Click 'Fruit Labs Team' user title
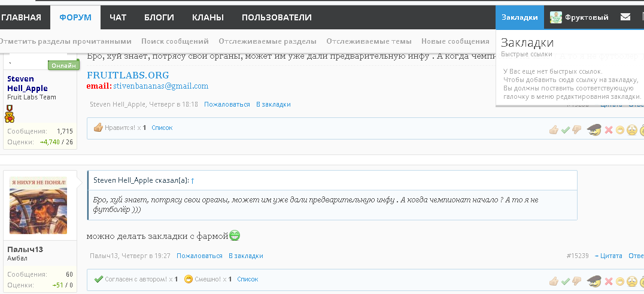 point(32,98)
